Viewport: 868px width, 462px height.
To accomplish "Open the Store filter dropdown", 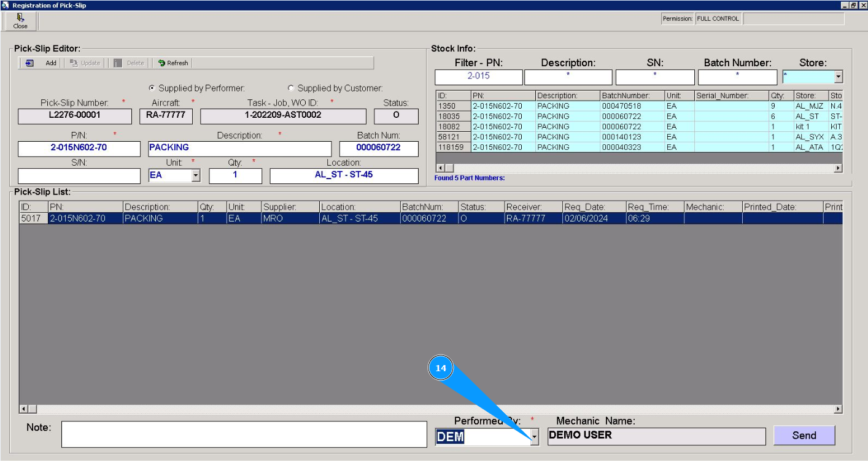I will click(x=839, y=77).
